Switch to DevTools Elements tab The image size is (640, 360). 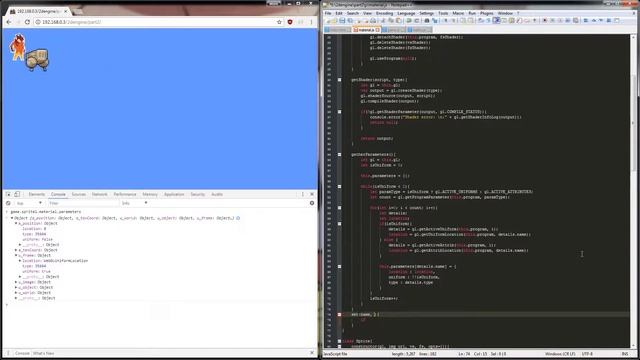(x=36, y=194)
